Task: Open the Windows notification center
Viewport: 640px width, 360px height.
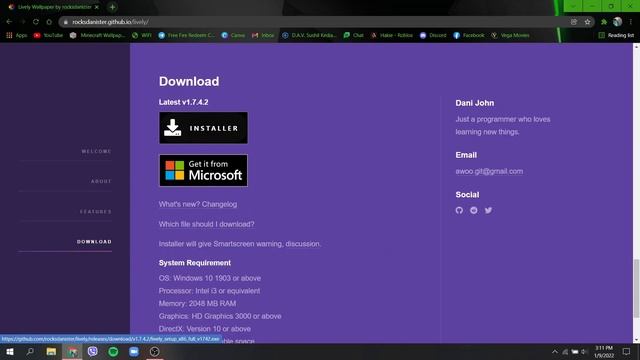Action: 627,351
